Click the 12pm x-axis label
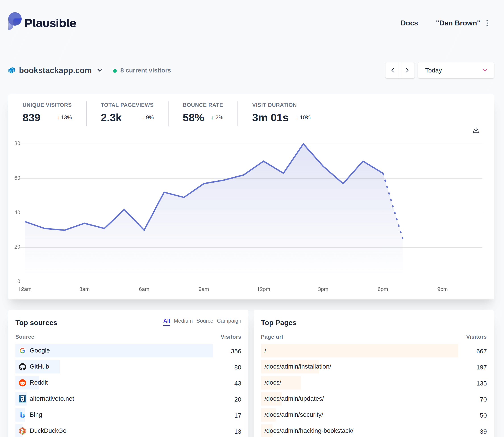 263,289
